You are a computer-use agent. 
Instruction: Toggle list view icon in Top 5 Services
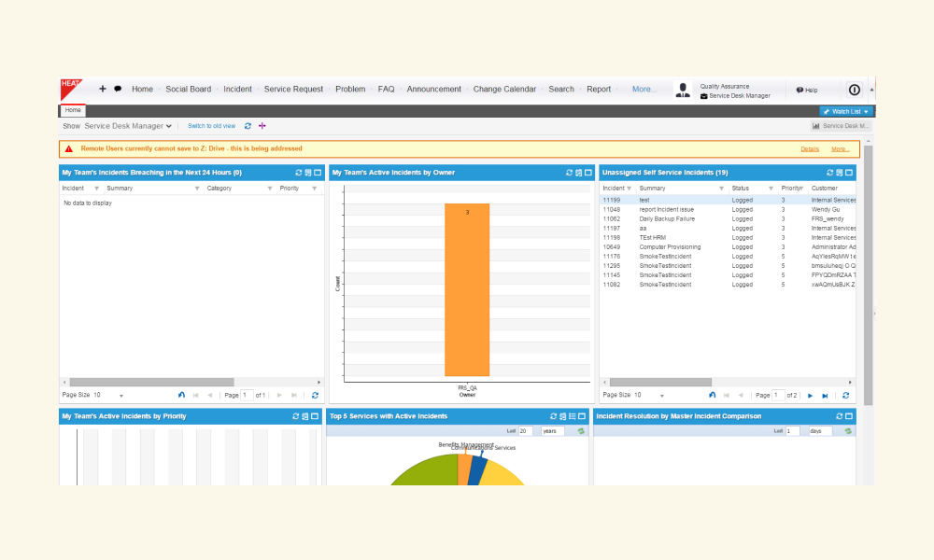point(573,416)
